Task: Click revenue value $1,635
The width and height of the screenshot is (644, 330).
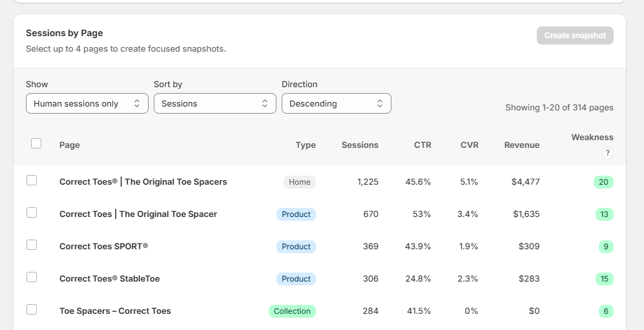Action: pos(526,214)
